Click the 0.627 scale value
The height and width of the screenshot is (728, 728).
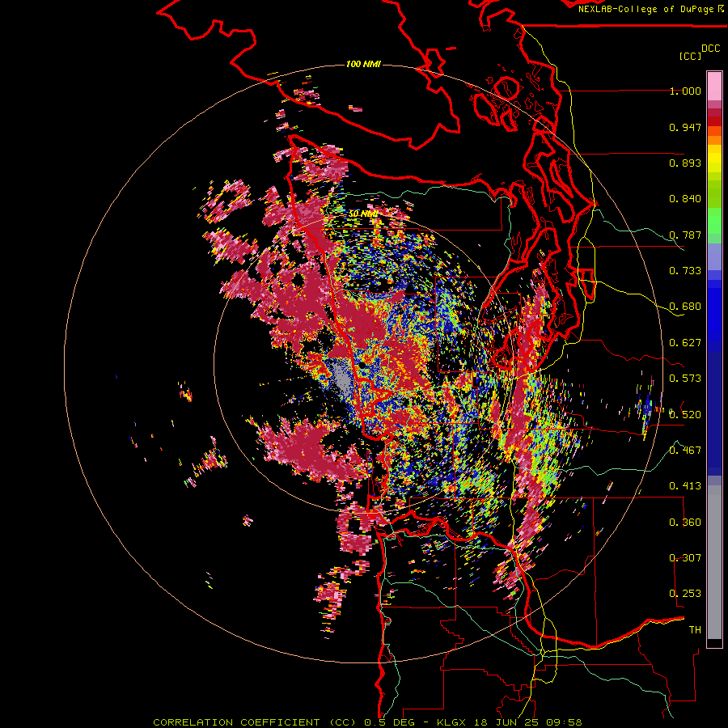pos(685,343)
